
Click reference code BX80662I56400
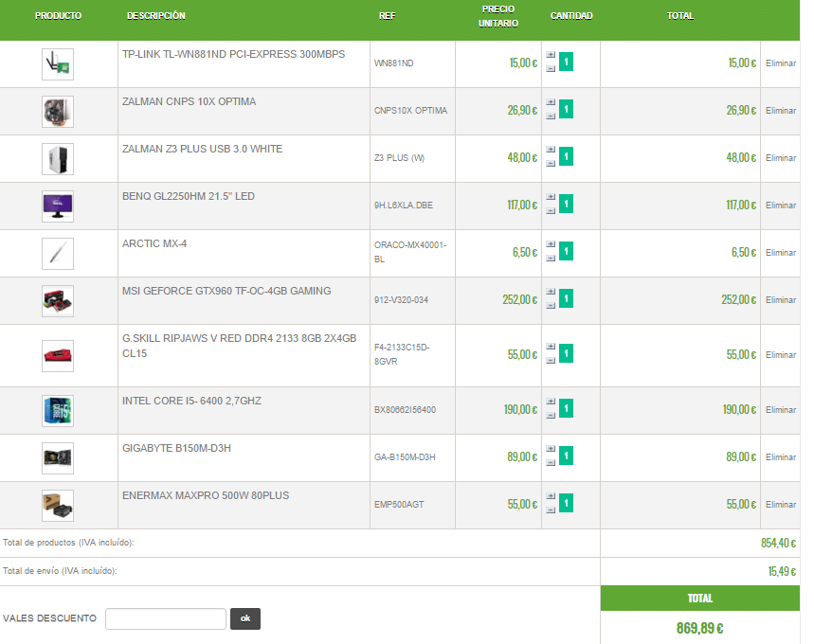point(405,410)
